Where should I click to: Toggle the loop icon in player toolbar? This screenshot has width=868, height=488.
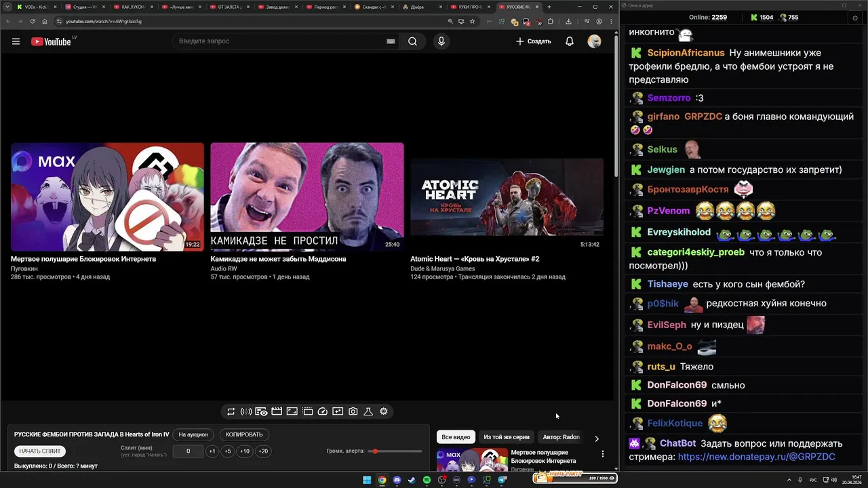pyautogui.click(x=231, y=411)
